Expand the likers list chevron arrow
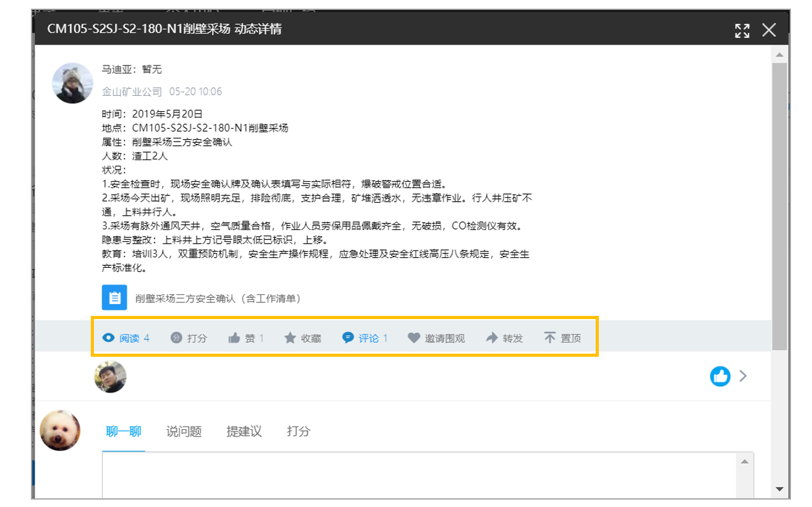 (743, 376)
